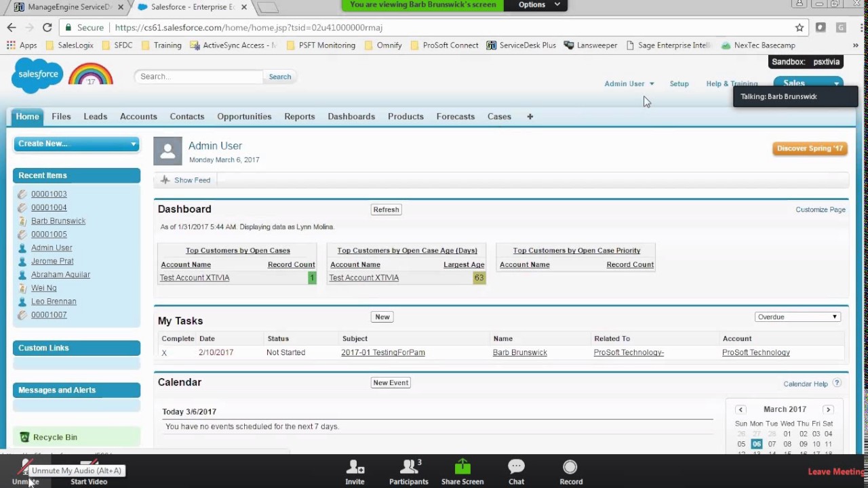This screenshot has height=488, width=868.
Task: Click the Salesforce cloud logo
Action: coord(37,75)
